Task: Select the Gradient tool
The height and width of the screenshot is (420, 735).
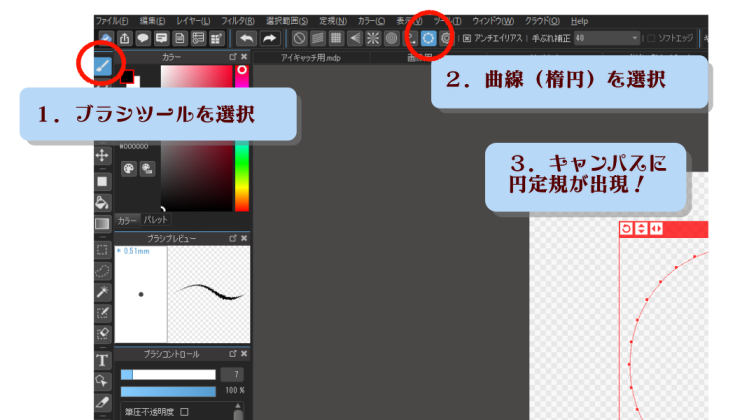Action: (102, 224)
